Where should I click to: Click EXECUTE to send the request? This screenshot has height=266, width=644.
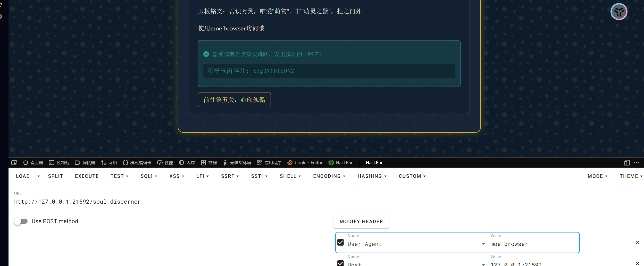[x=87, y=176]
